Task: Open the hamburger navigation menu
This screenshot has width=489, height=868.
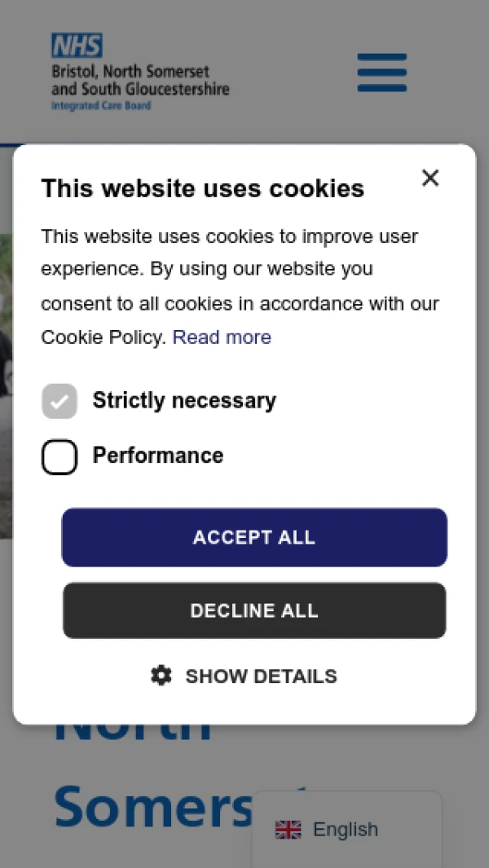Action: click(381, 73)
